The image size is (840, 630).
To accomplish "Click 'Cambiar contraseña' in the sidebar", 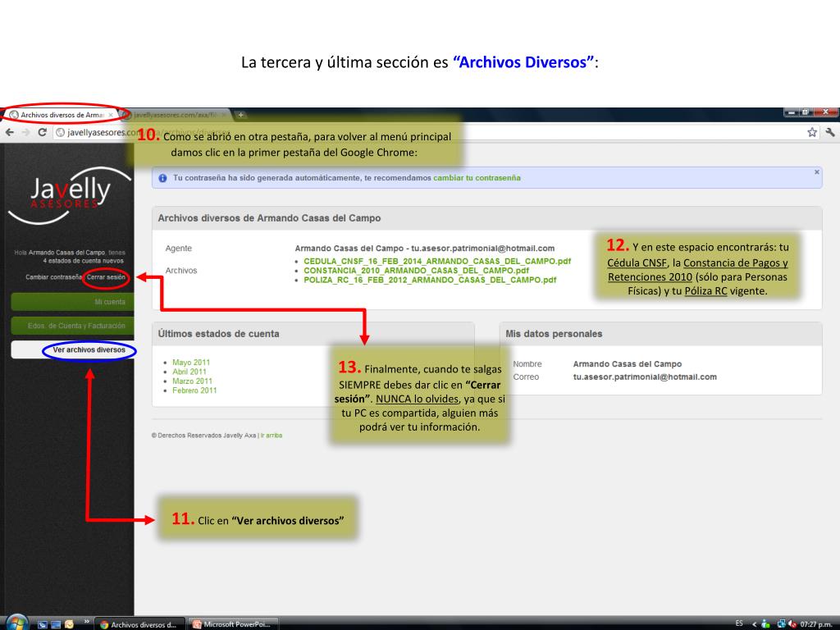I will (x=53, y=277).
